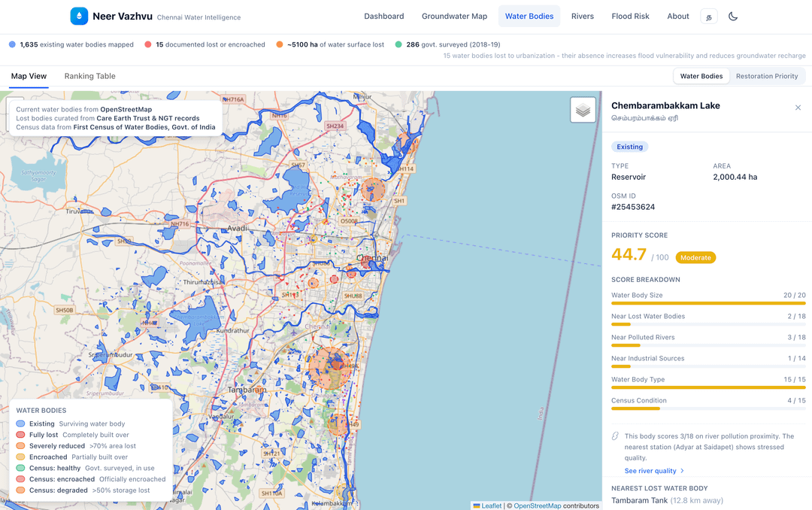Open the Ranking Table tab
Image resolution: width=812 pixels, height=510 pixels.
point(89,76)
